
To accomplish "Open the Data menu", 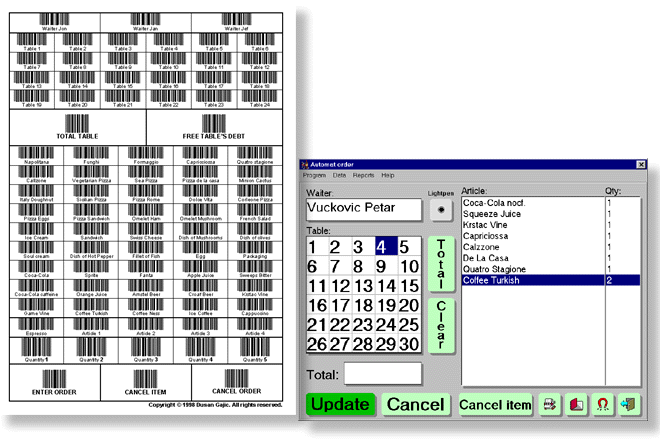I will [339, 175].
